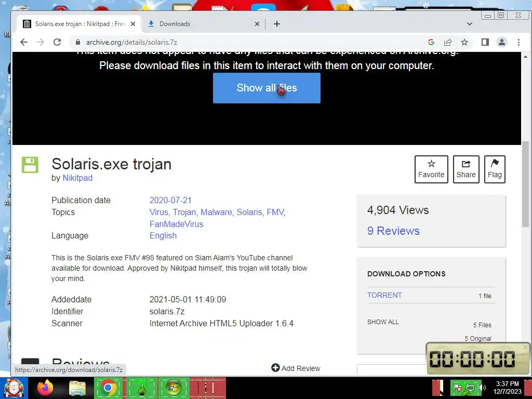Expand the tab search dropdown
The image size is (532, 399).
point(470,24)
